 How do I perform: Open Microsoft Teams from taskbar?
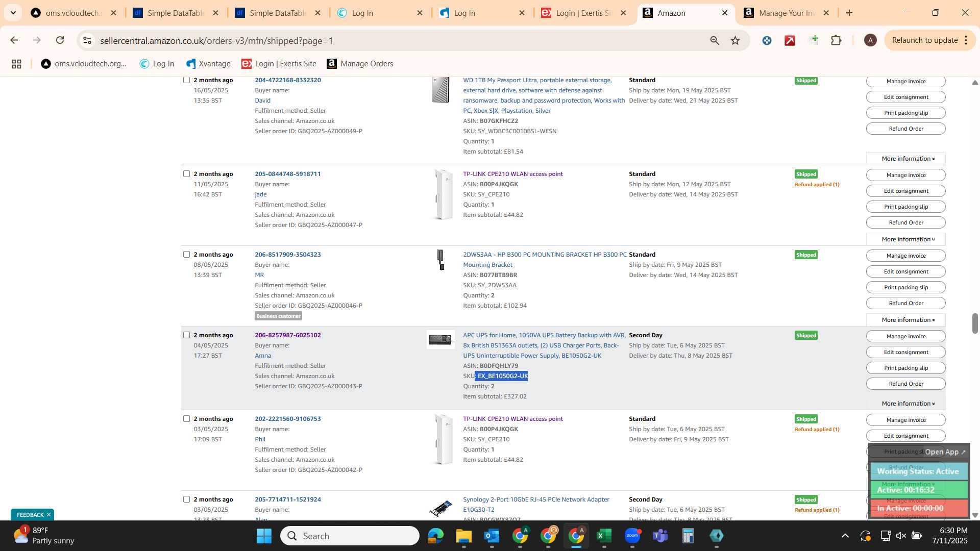click(660, 536)
